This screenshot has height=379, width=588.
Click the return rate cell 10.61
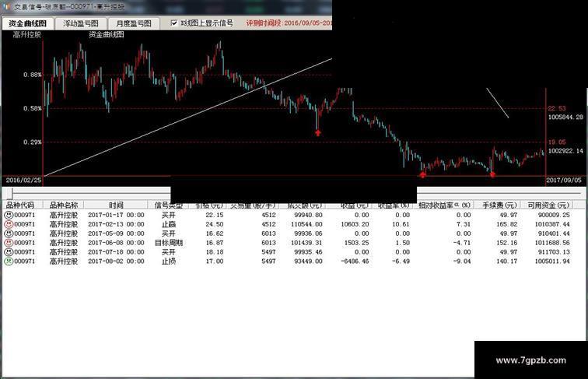[401, 224]
